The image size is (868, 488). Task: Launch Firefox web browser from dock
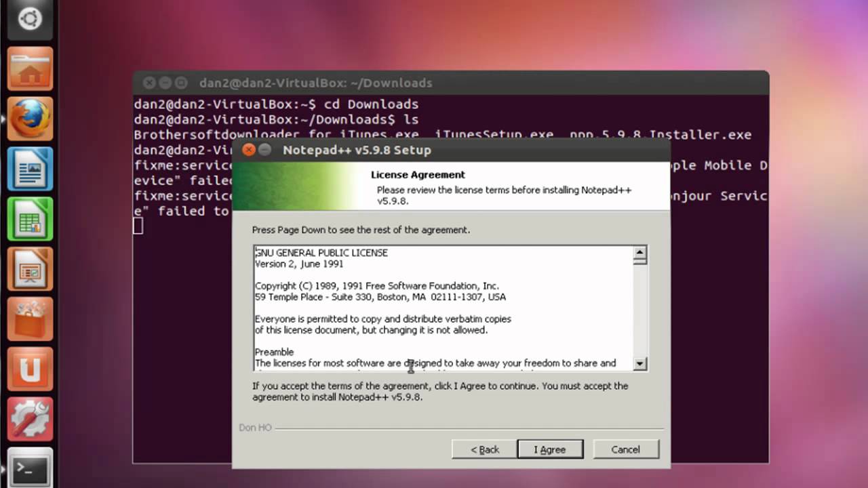pyautogui.click(x=30, y=119)
